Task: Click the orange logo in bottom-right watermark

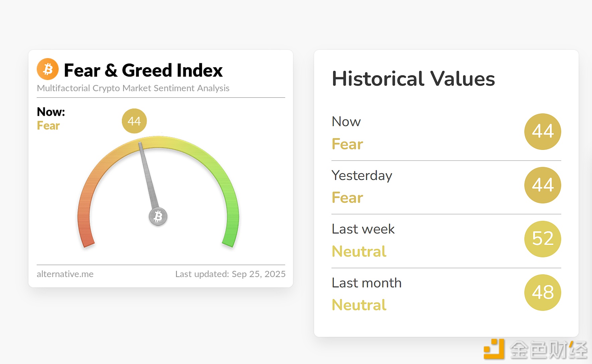Action: click(494, 349)
